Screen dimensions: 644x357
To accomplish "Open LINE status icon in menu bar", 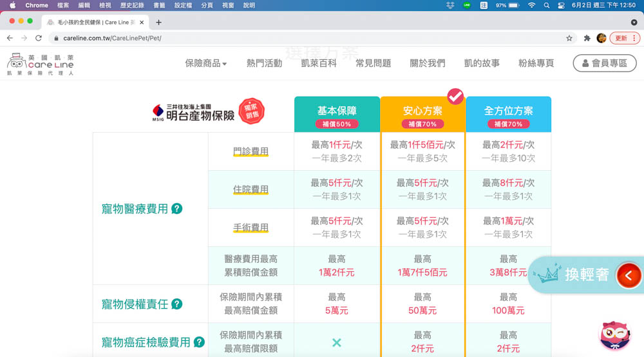I will coord(467,5).
